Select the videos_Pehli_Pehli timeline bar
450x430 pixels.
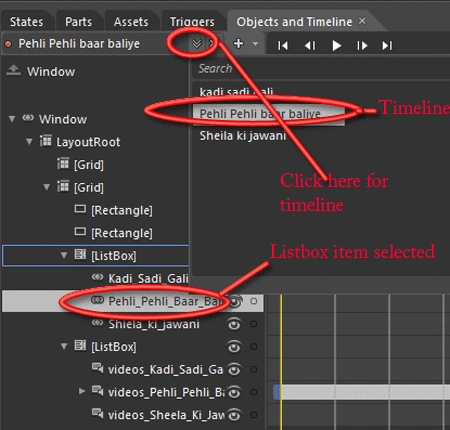(361, 392)
